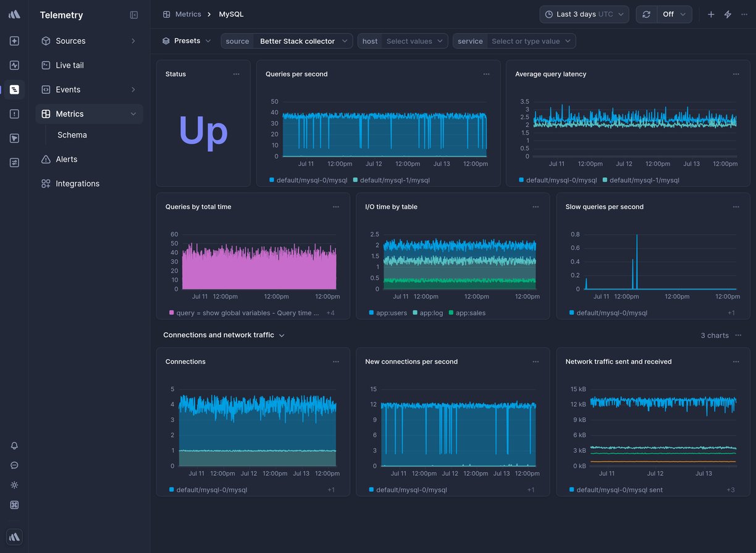Toggle default/mysql-1/mysql series in Average query latency
Viewport: 756px width, 553px height.
640,180
